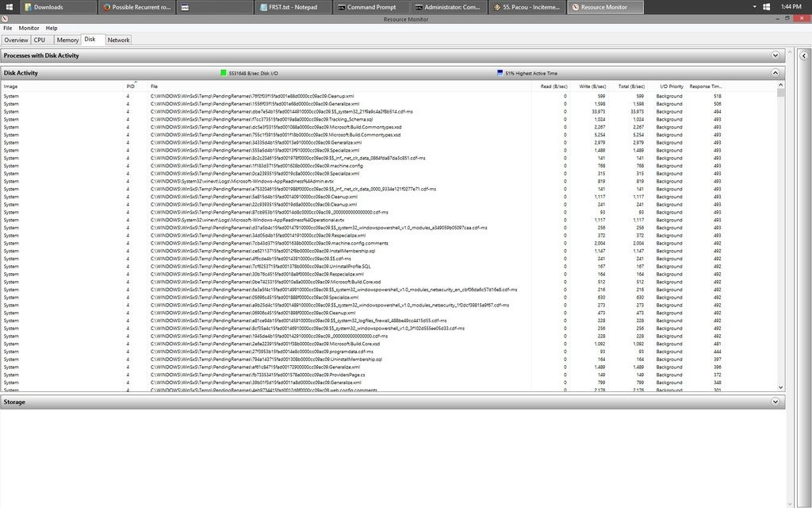Switch to the Overview tab
The image size is (812, 508).
tap(16, 40)
